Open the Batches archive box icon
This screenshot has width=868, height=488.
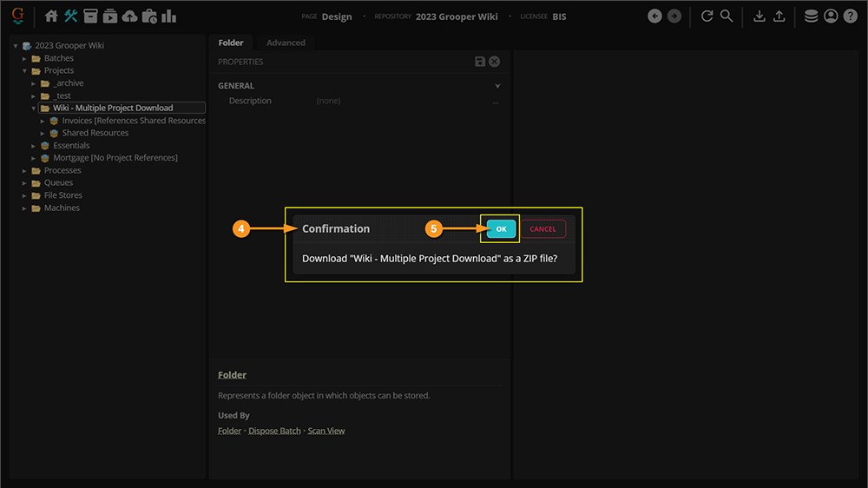90,16
